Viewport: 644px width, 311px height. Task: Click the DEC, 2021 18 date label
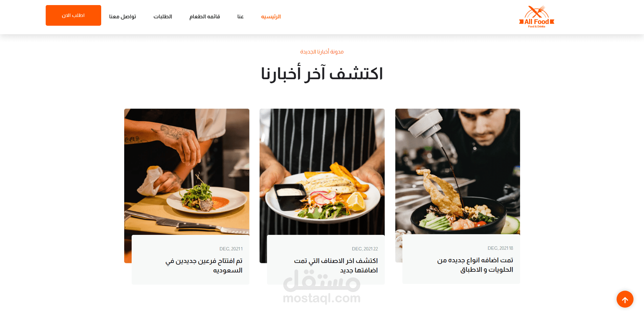click(500, 248)
